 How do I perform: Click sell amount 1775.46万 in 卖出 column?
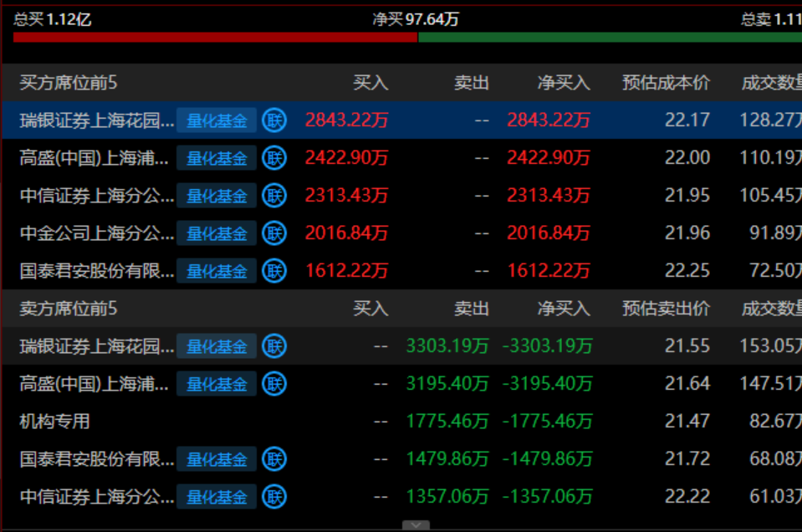447,421
